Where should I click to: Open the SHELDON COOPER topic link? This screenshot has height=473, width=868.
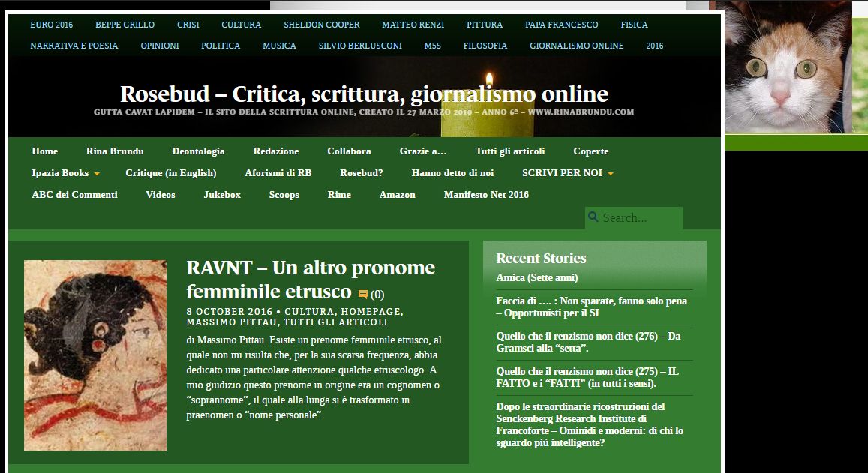pyautogui.click(x=321, y=25)
